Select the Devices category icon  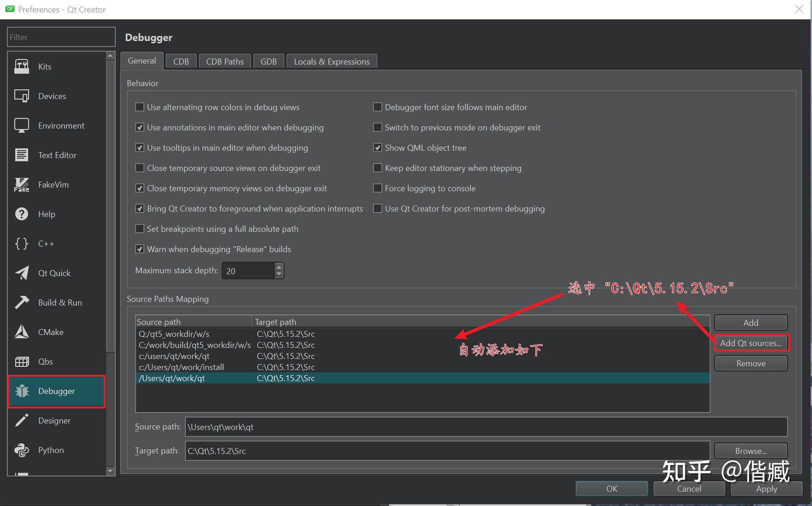(x=22, y=96)
